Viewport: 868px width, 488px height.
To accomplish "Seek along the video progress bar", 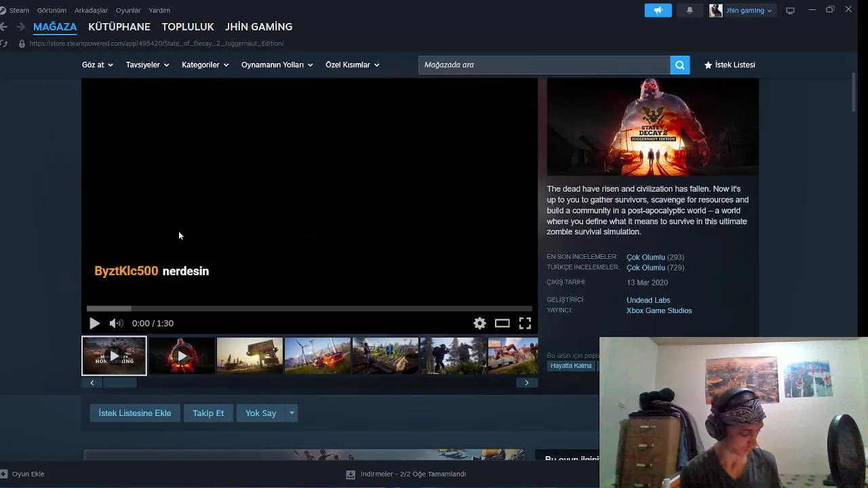I will tap(309, 308).
